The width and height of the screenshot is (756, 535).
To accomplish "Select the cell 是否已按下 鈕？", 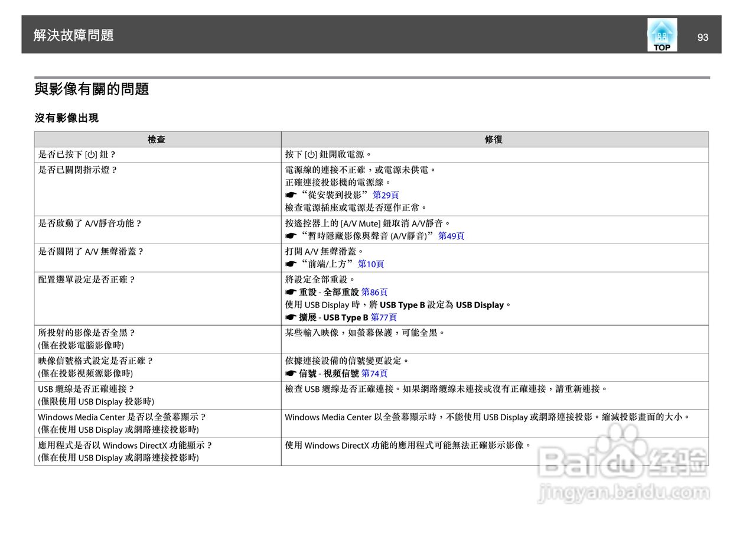I will (x=157, y=155).
